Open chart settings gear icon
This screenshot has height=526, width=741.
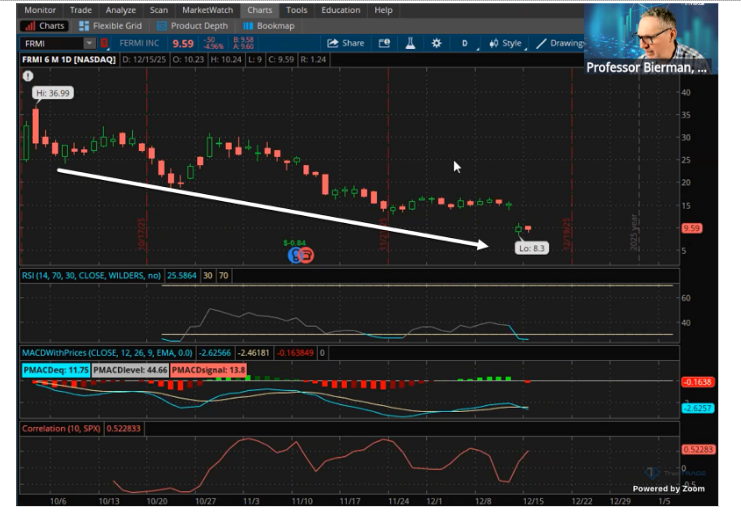(x=436, y=44)
